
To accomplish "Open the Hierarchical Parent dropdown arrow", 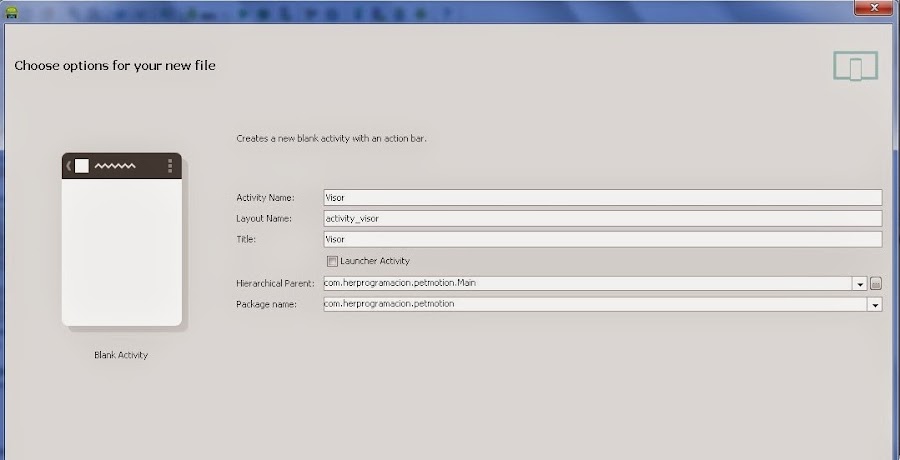I will point(859,284).
